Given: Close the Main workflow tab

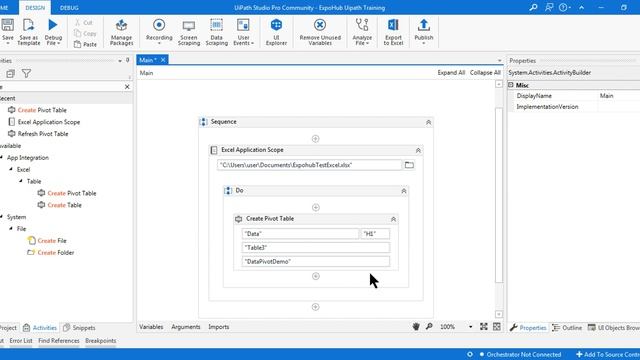Looking at the screenshot, I should (163, 60).
